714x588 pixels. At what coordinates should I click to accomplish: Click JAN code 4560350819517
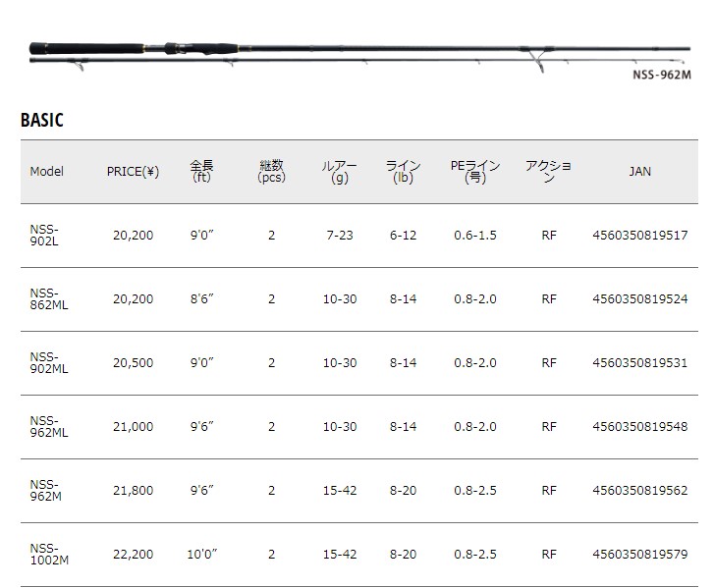pos(640,236)
